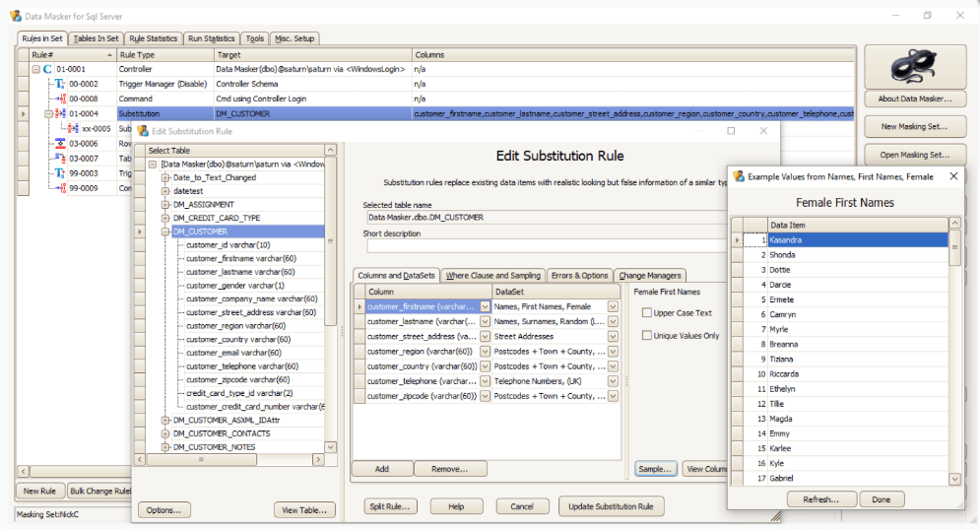This screenshot has height=529, width=980.
Task: Click the Remove... button
Action: (449, 469)
